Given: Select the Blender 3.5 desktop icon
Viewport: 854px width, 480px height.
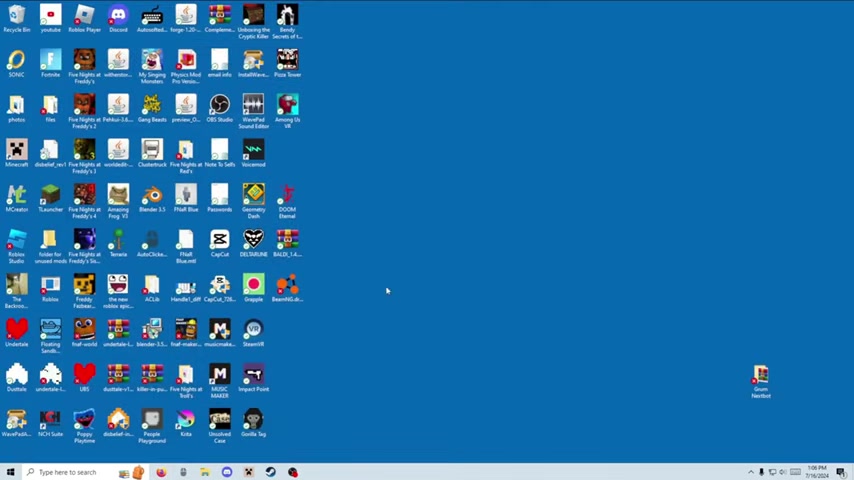Looking at the screenshot, I should tap(152, 195).
